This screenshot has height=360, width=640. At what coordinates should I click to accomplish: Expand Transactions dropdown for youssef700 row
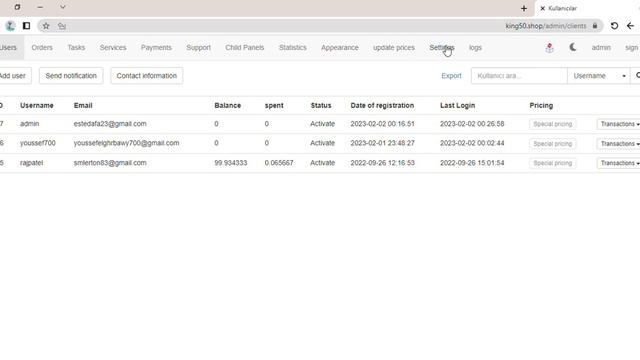619,144
